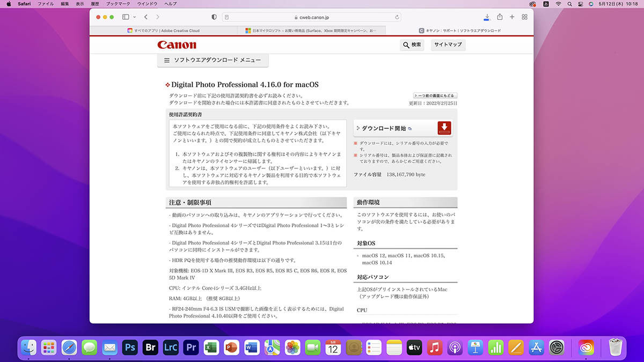Launch PowerPoint from the Dock
Viewport: 644px width, 362px height.
[x=231, y=348]
